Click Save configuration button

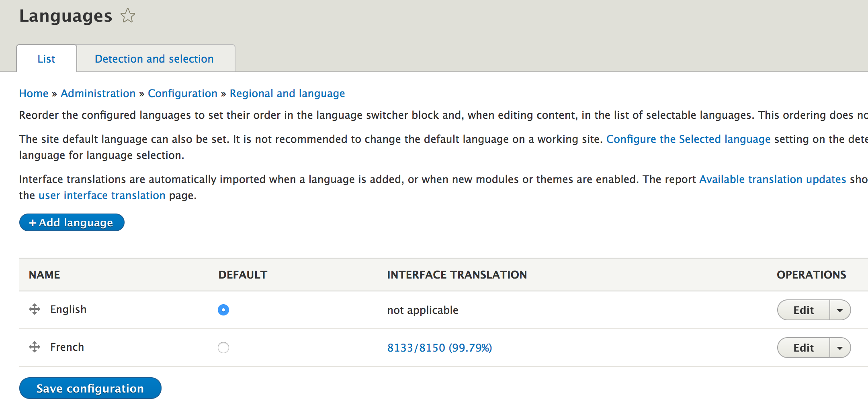(90, 389)
